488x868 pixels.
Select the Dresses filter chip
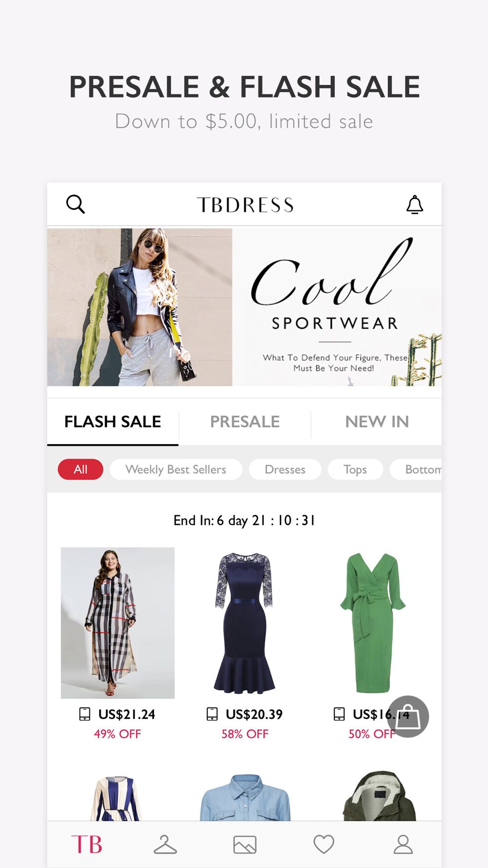(x=285, y=469)
